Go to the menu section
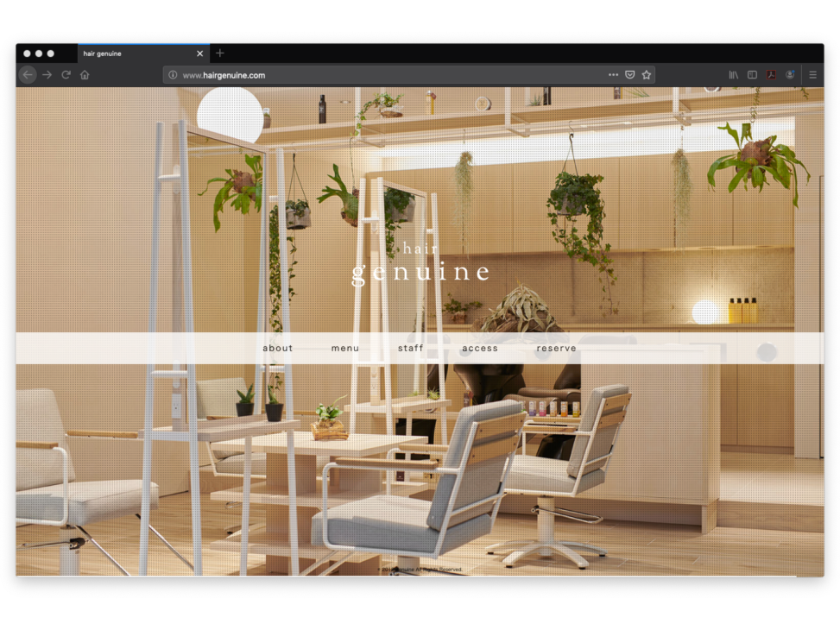Viewport: 840px width, 630px height. pos(344,349)
